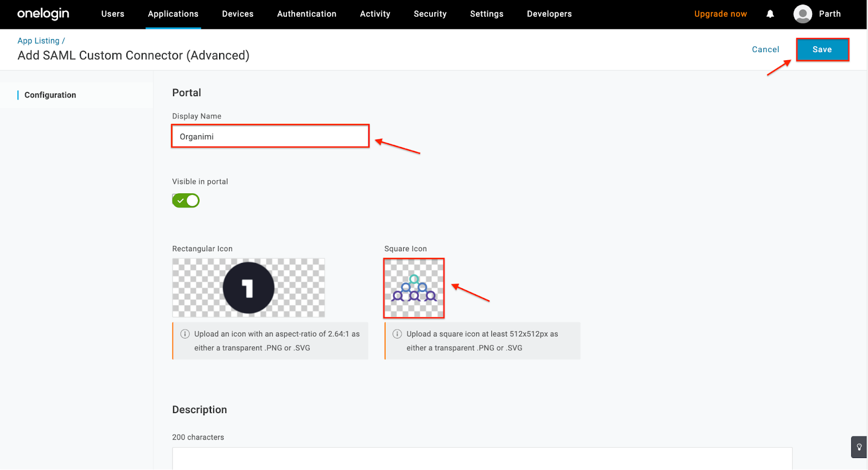Open the Developers menu
Screen dimensions: 868x470
549,14
